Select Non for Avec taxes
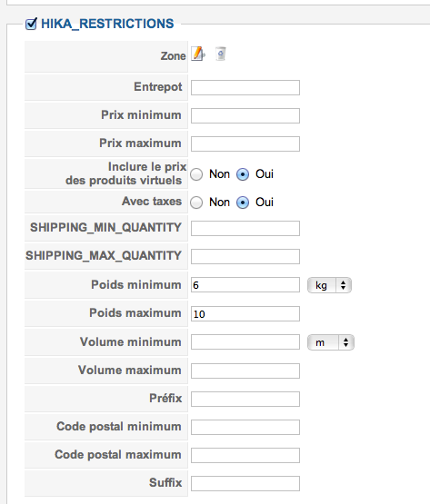The height and width of the screenshot is (504, 430). [x=196, y=203]
